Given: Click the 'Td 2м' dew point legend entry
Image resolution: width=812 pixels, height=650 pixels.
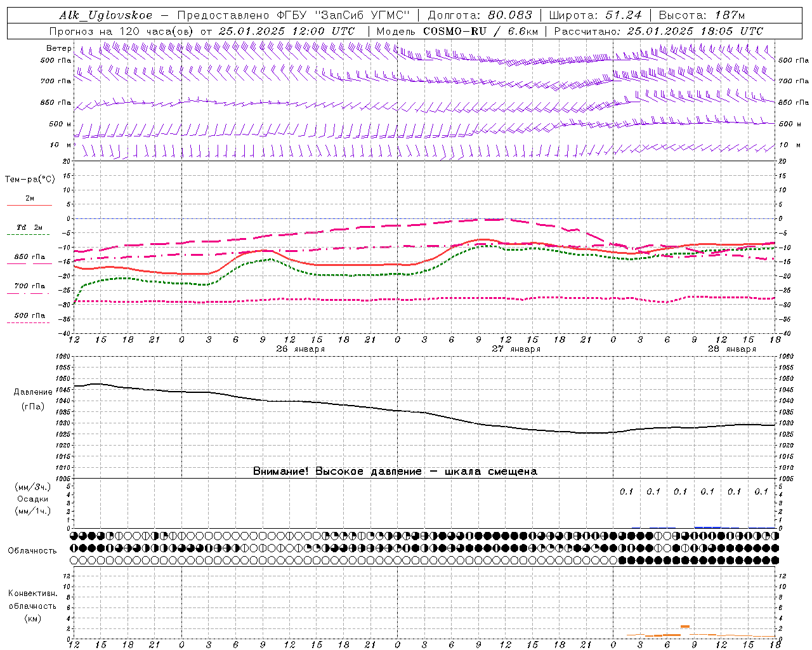Looking at the screenshot, I should point(30,227).
